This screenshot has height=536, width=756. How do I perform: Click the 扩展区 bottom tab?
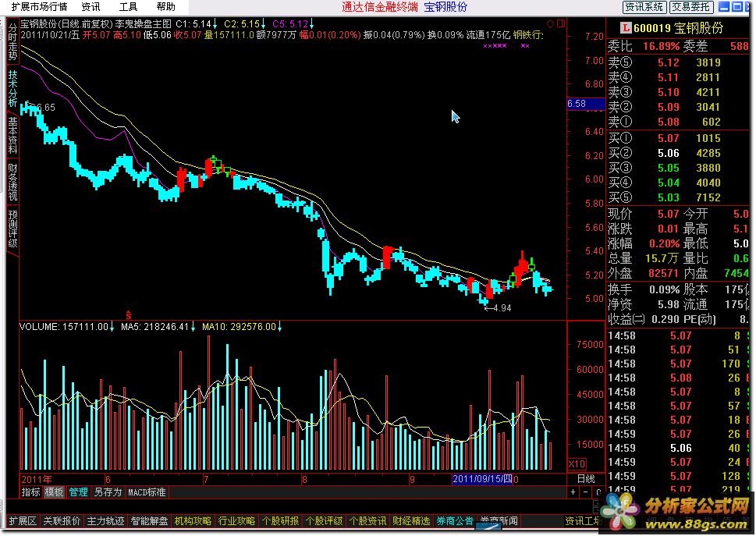point(23,521)
